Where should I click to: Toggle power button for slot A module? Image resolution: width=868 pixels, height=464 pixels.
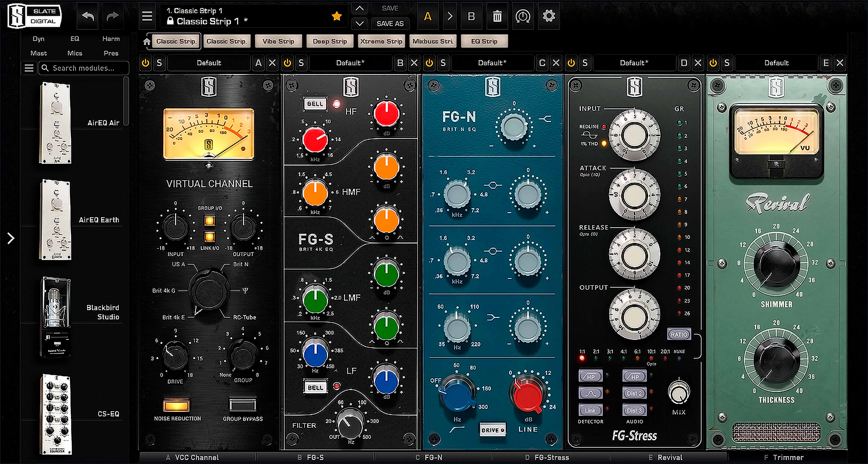tap(146, 63)
